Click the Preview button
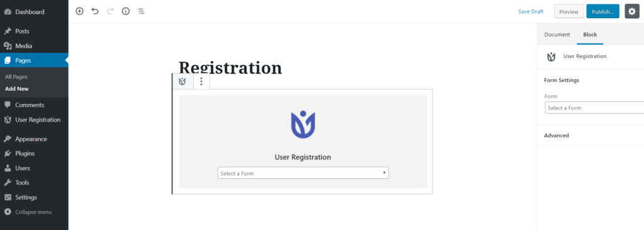This screenshot has width=644, height=230. pos(569,11)
